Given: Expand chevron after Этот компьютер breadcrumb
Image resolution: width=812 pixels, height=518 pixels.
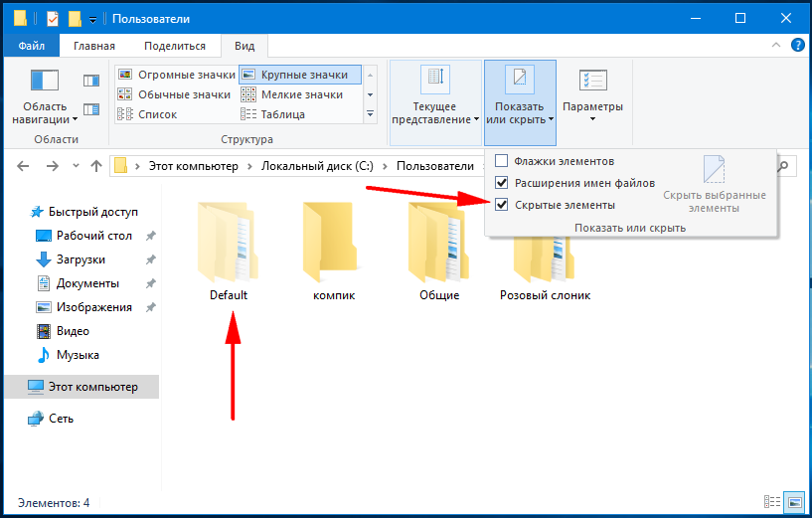Looking at the screenshot, I should coord(250,166).
